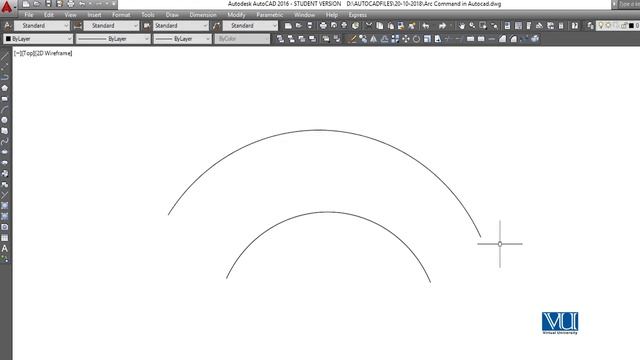Open the Insert menu
This screenshot has width=640, height=360.
tap(94, 15)
